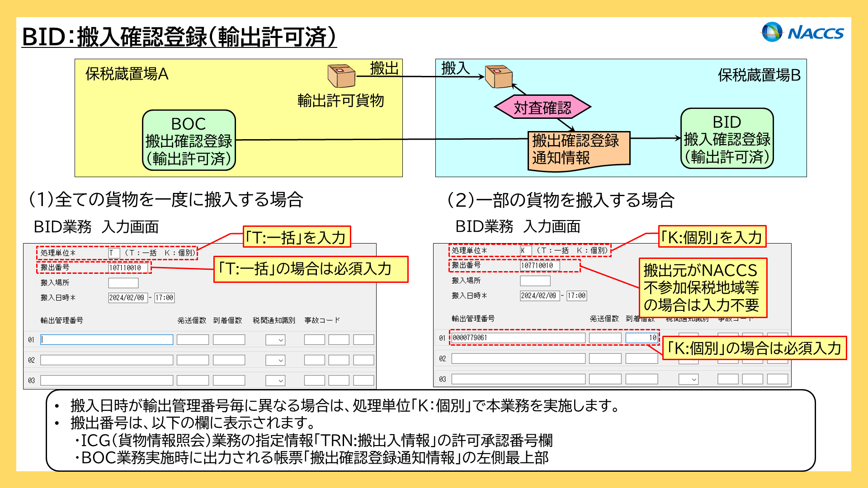
Task: Click the 税関通知識別 column header in panel (1)
Action: [274, 320]
